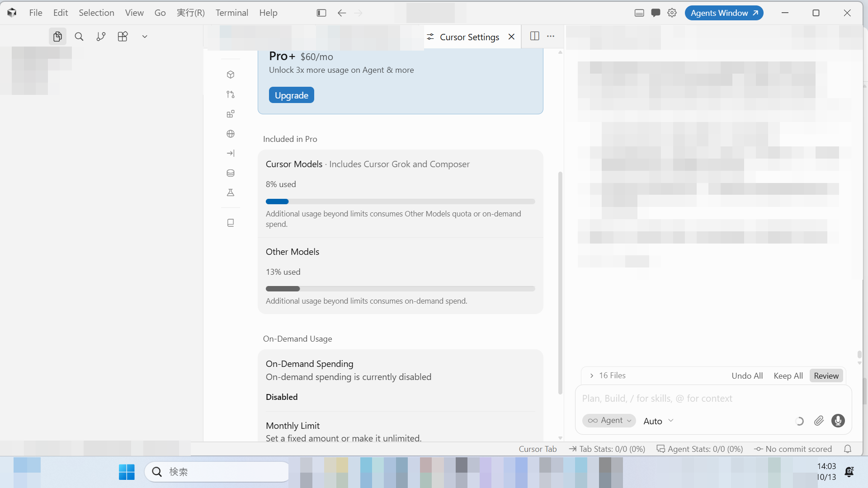
Task: Attach a file with the paperclip
Action: tap(819, 421)
